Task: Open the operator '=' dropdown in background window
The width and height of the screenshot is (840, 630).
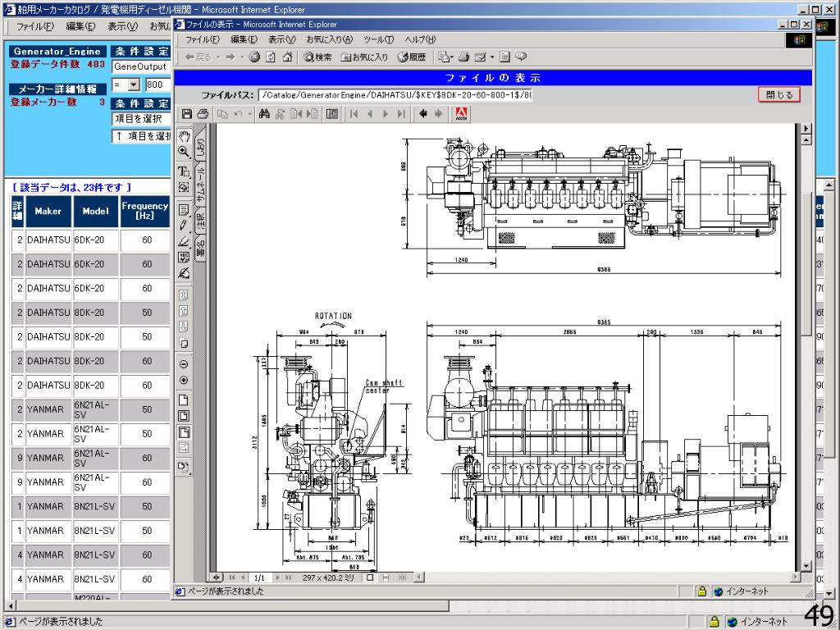Action: point(134,84)
